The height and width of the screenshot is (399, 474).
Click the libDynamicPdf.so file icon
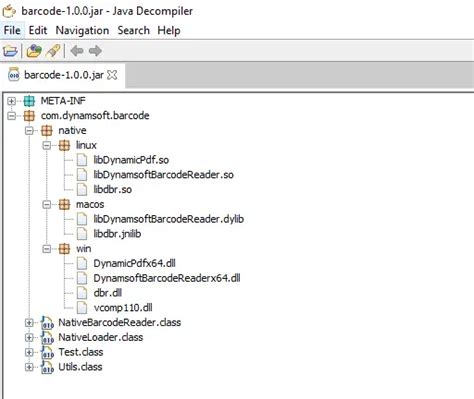pos(82,160)
